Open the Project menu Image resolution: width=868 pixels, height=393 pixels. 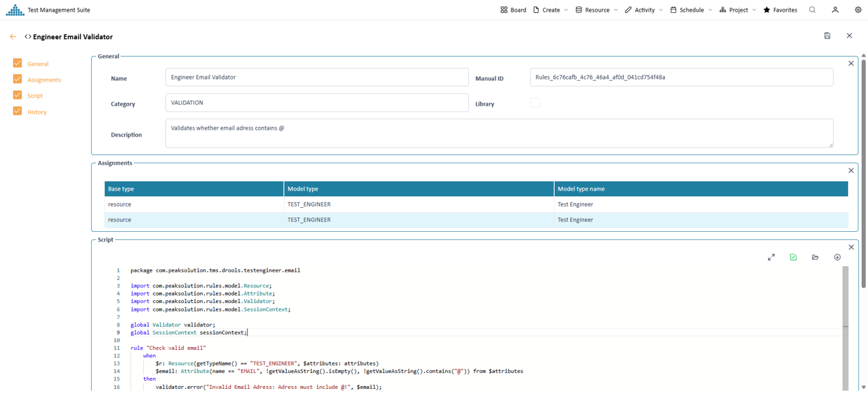pyautogui.click(x=738, y=10)
